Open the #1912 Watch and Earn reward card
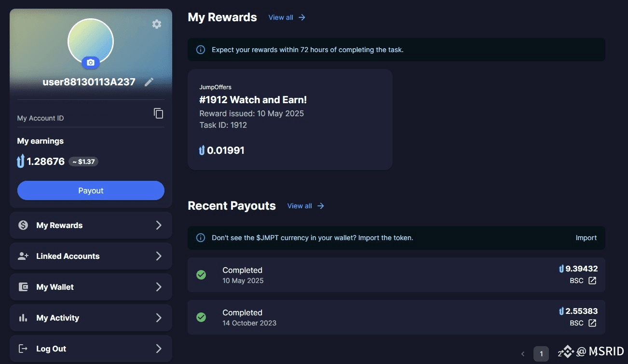The image size is (628, 364). pyautogui.click(x=290, y=119)
